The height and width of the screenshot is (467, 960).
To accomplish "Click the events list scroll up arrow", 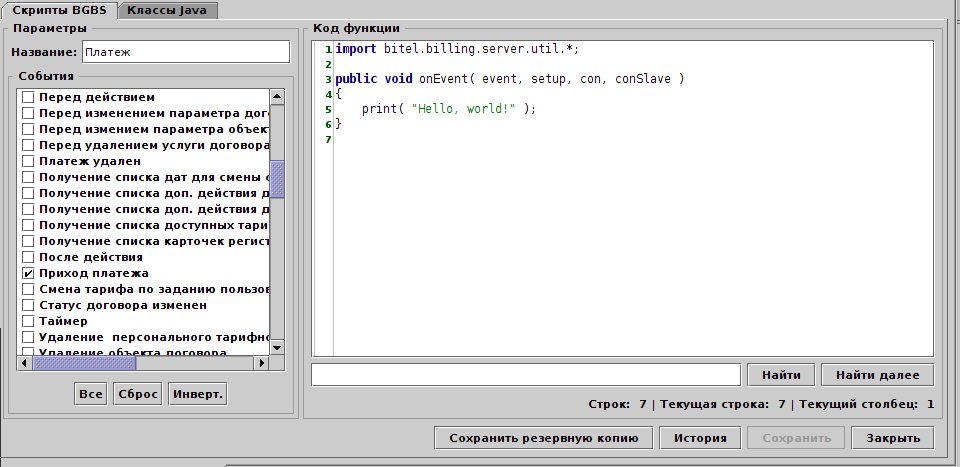I will (277, 97).
